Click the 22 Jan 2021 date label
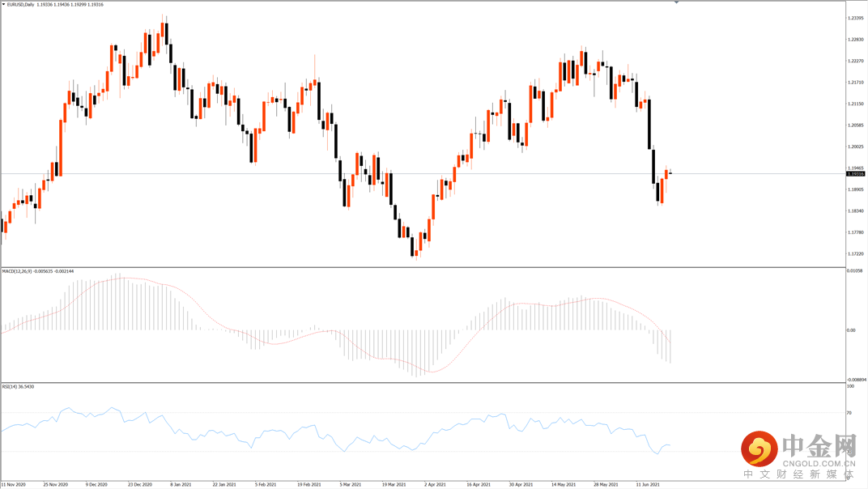This screenshot has width=868, height=489. 223,485
